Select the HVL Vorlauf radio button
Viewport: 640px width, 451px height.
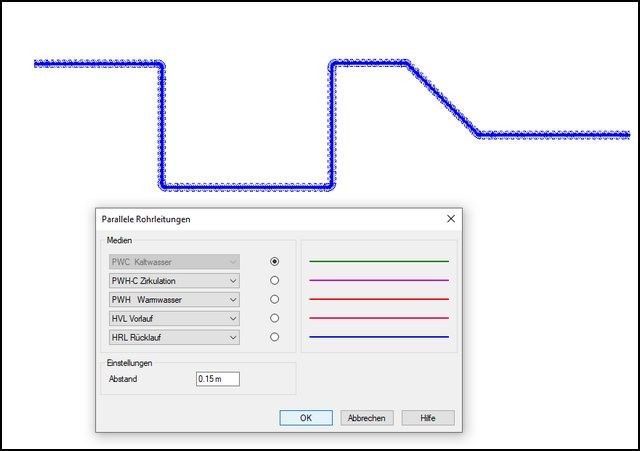pyautogui.click(x=274, y=318)
